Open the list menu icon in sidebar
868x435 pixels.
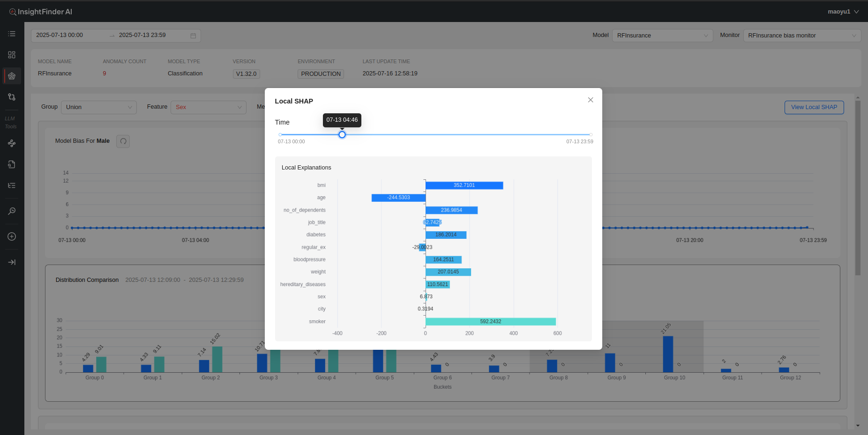[12, 34]
